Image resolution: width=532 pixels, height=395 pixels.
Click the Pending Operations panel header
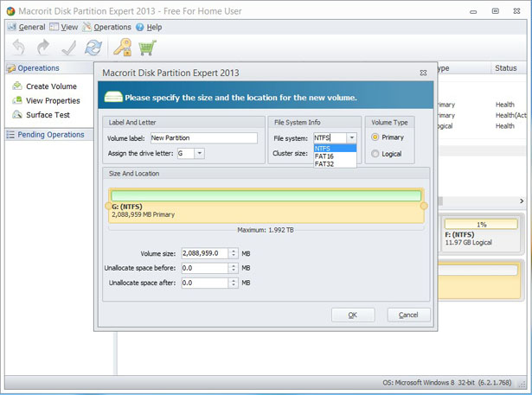click(49, 135)
